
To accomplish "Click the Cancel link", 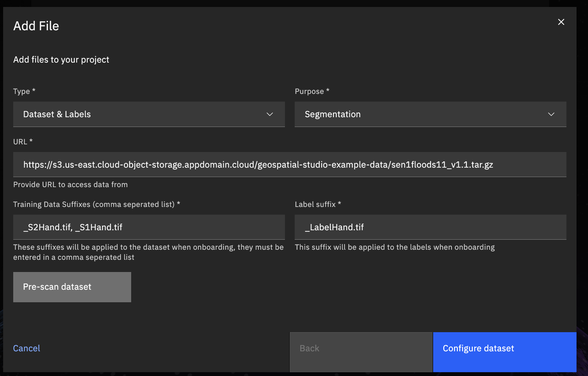I will pos(26,348).
